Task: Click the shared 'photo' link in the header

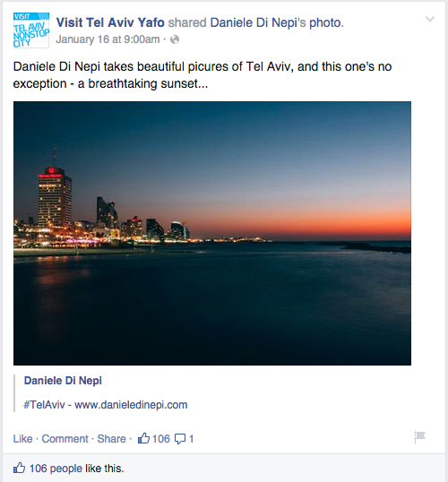Action: (326, 22)
